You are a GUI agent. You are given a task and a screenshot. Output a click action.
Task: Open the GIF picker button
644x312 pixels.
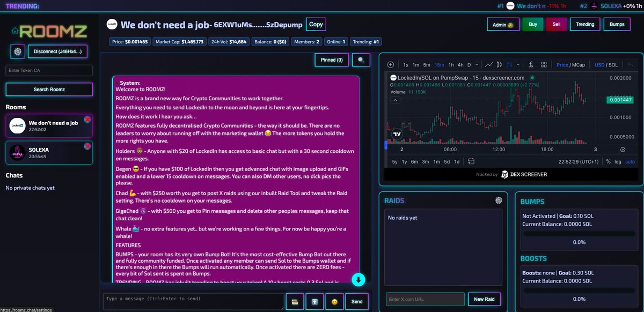point(295,302)
